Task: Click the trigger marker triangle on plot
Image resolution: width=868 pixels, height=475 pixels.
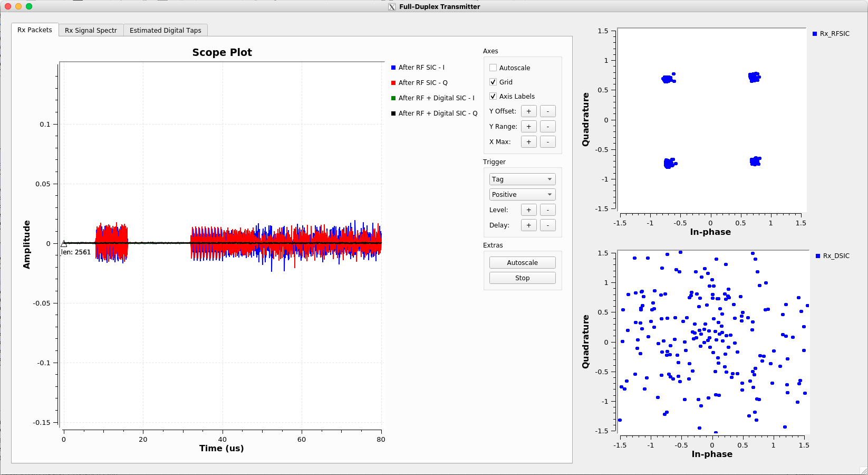Action: pos(64,244)
